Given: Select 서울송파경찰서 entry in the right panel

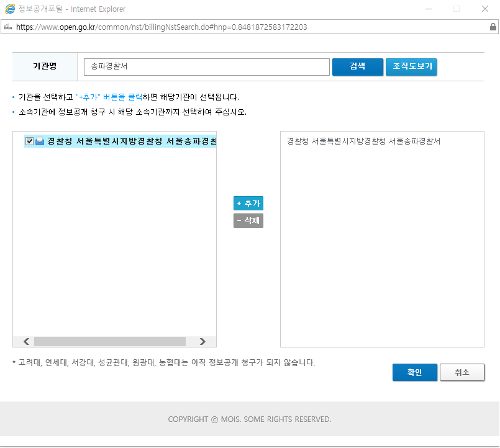Looking at the screenshot, I should tap(363, 141).
